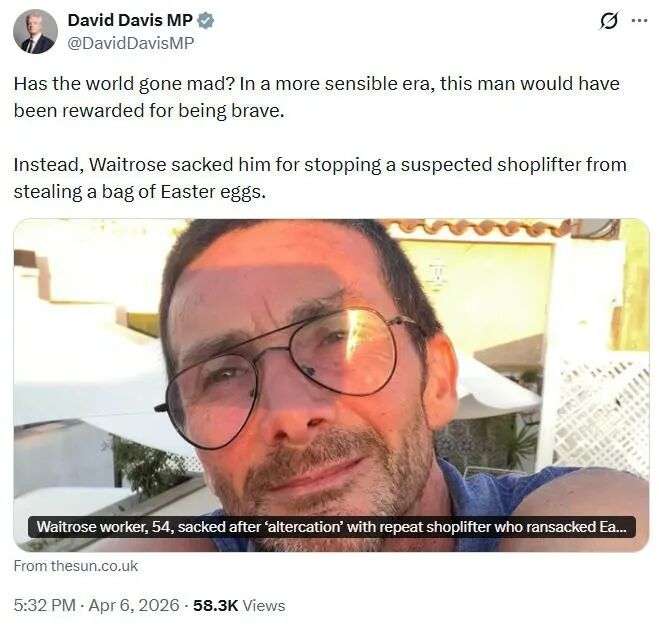The image size is (659, 626).
Task: Open the Sun article photo card
Action: point(331,385)
